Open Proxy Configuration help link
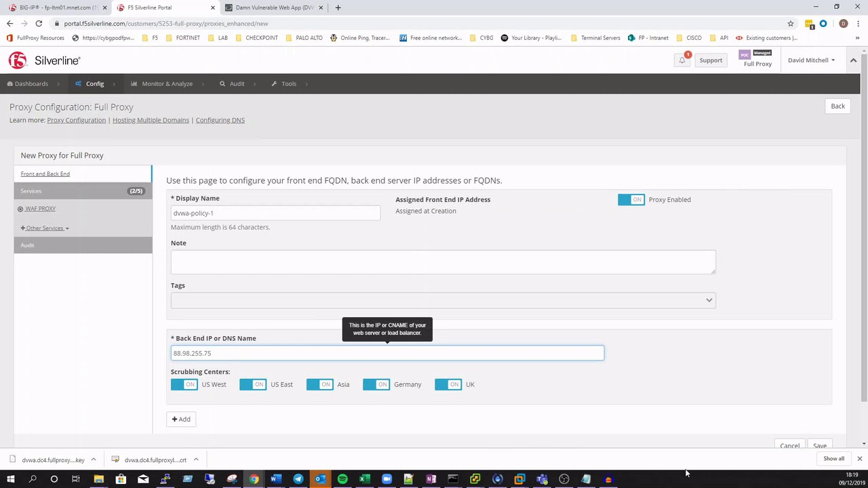Image resolution: width=868 pixels, height=488 pixels. 76,120
